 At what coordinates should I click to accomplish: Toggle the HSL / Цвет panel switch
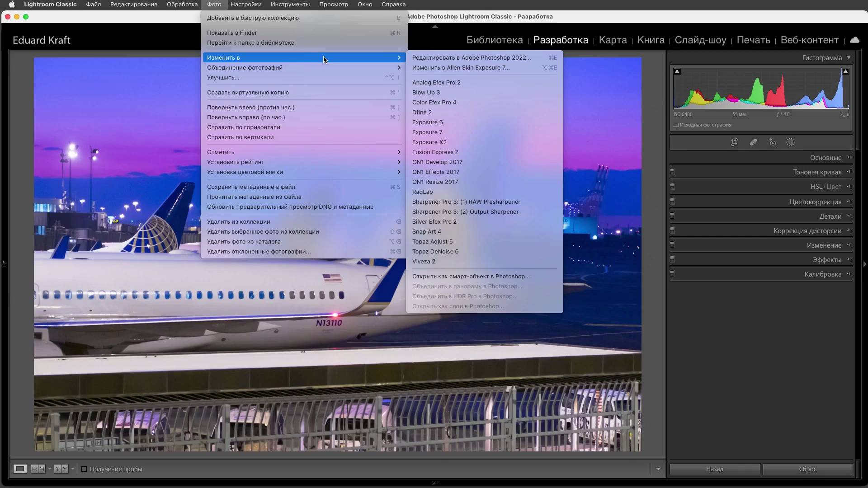coord(672,186)
